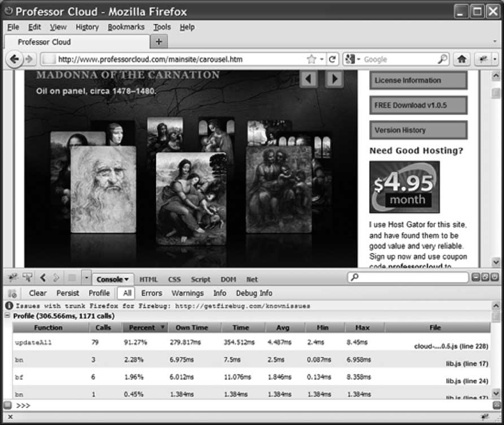Open the Bookmarks menu
This screenshot has height=425, width=504.
[x=126, y=27]
